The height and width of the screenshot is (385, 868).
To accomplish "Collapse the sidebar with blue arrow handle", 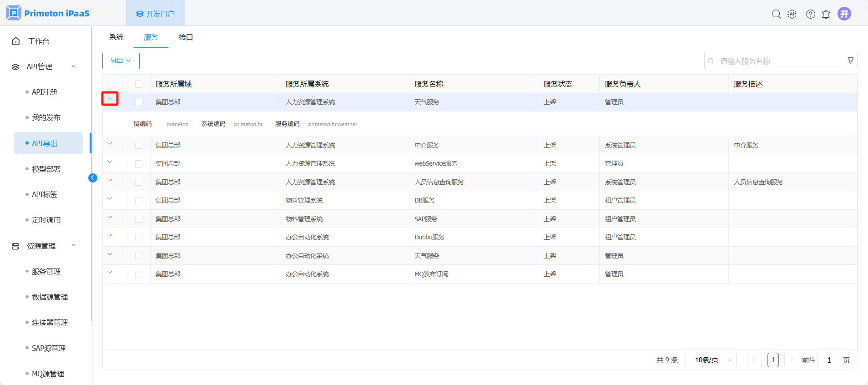I will 93,178.
